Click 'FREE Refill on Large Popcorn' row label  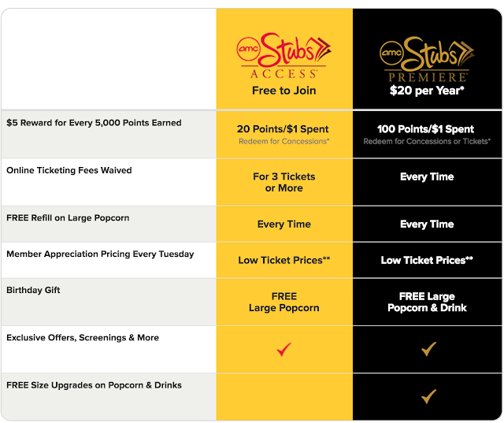pos(68,218)
